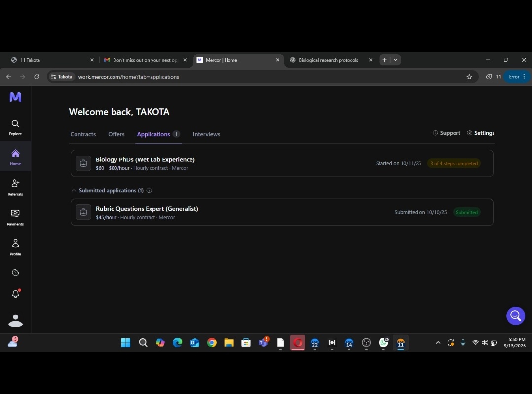Image resolution: width=532 pixels, height=394 pixels.
Task: Click the address bar URL
Action: click(x=129, y=77)
